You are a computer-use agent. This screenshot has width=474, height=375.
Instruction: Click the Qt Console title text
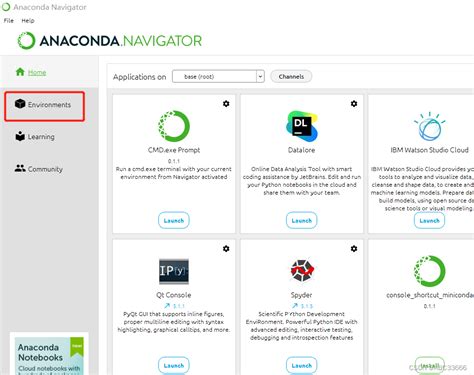click(x=174, y=295)
